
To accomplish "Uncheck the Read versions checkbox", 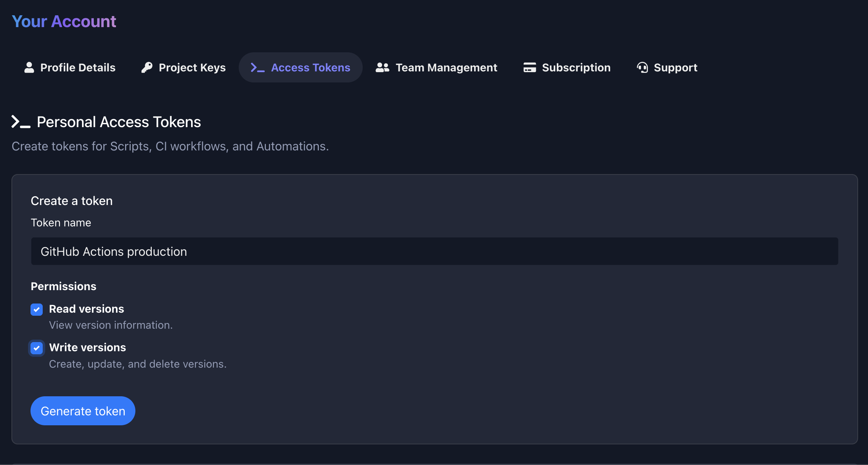I will (x=37, y=309).
